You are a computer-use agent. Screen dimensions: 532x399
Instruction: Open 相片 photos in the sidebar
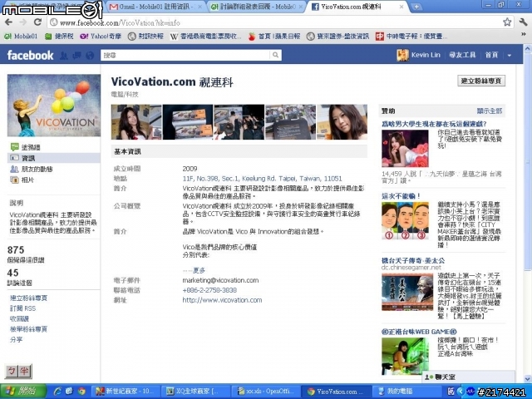(22, 180)
